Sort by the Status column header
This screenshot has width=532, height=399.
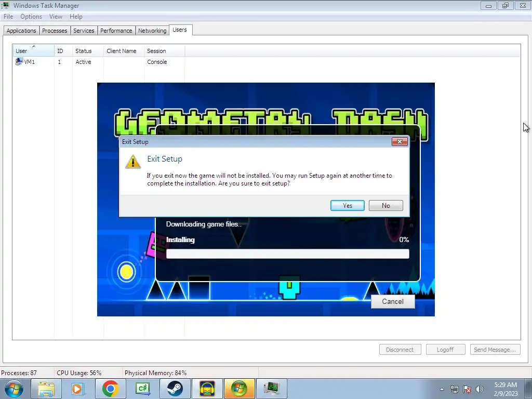pos(88,51)
